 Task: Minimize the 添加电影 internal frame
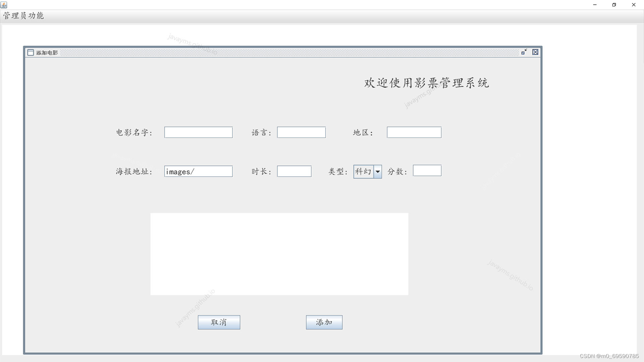point(524,52)
